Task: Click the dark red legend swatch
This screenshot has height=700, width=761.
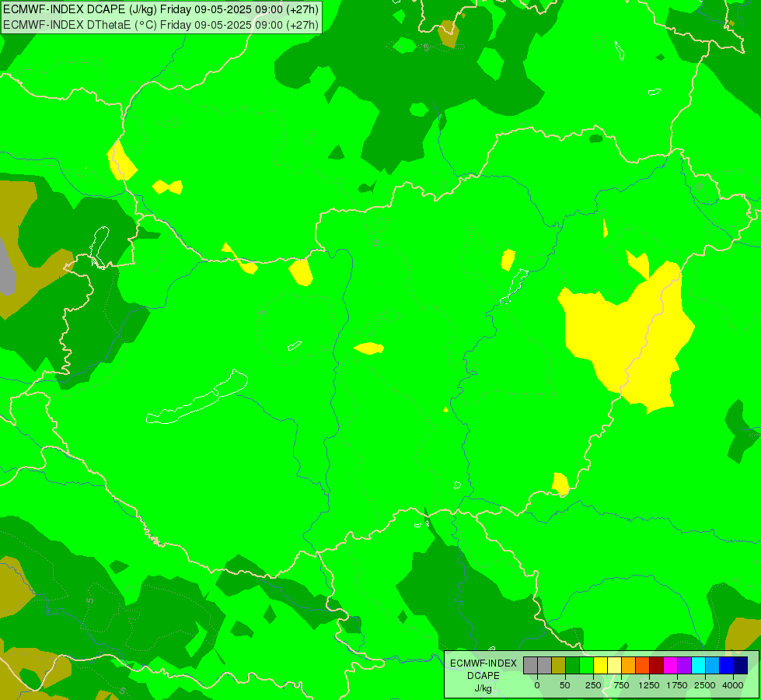Action: pyautogui.click(x=657, y=666)
